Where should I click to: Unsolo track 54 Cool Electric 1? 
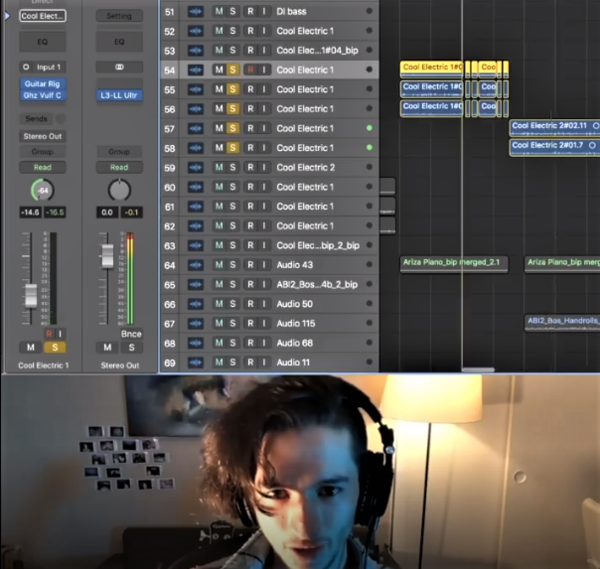pos(233,70)
